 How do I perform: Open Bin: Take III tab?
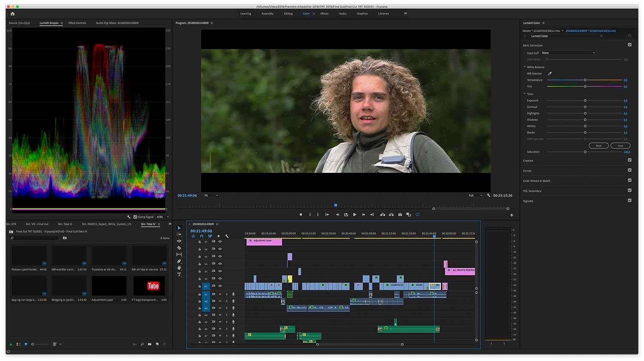click(65, 224)
